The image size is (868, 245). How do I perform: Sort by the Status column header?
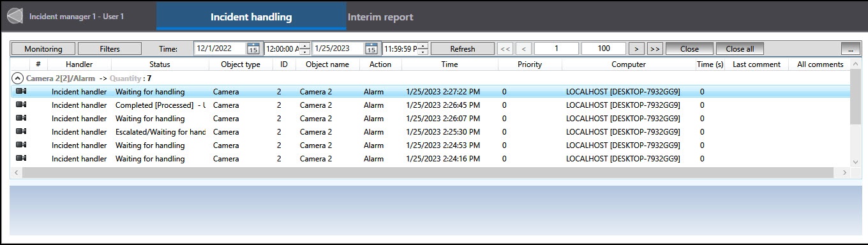tap(160, 64)
